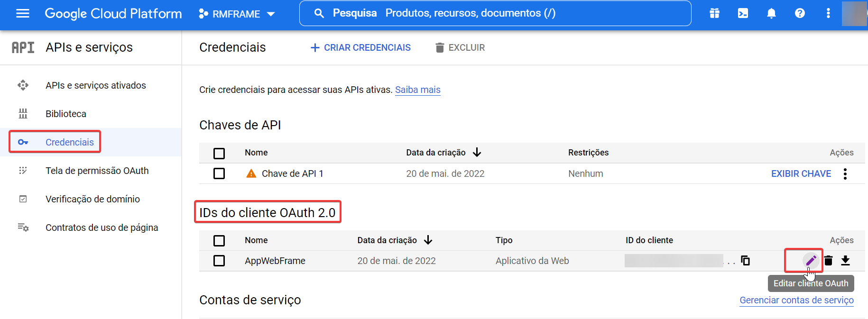The width and height of the screenshot is (868, 319).
Task: Click the search magnifier icon
Action: tap(319, 13)
